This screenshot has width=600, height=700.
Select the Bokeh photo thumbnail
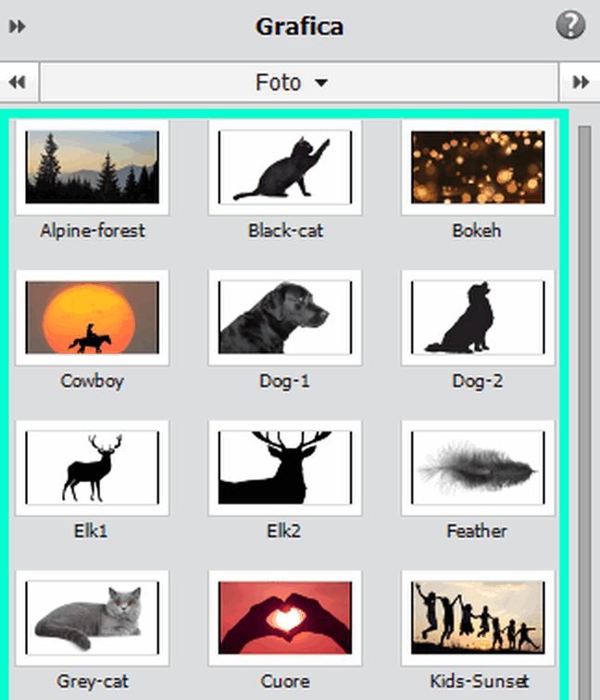pyautogui.click(x=478, y=167)
